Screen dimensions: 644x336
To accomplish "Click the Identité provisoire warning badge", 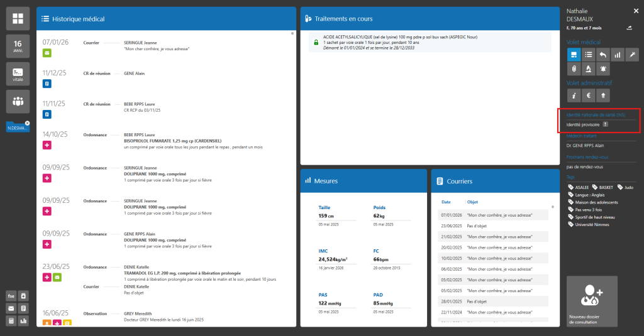I will [605, 124].
